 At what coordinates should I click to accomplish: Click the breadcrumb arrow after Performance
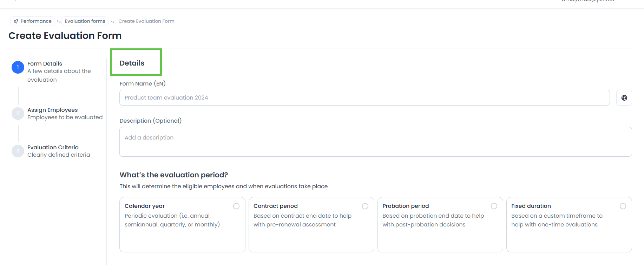click(x=59, y=21)
